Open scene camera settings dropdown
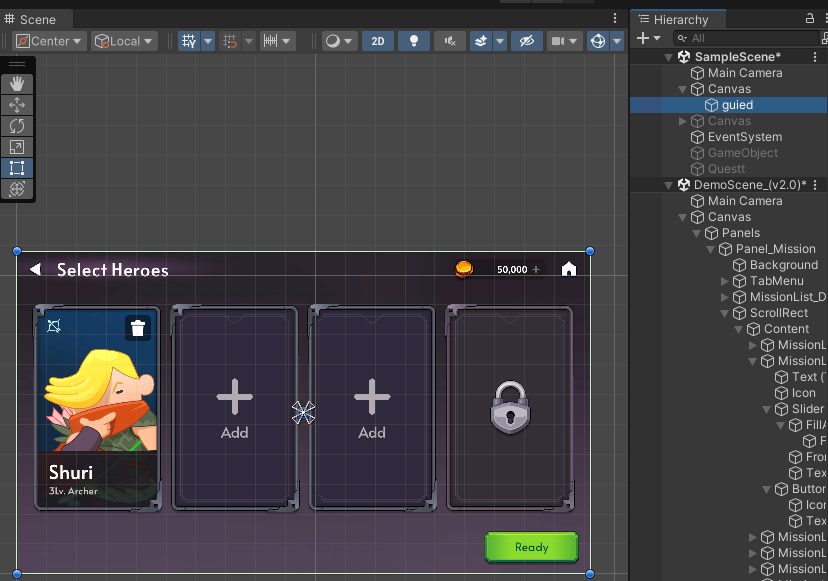Image resolution: width=828 pixels, height=581 pixels. [x=564, y=41]
